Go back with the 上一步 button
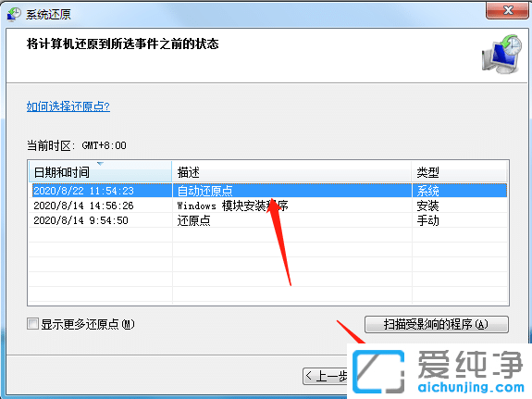The height and width of the screenshot is (399, 532). tap(325, 376)
